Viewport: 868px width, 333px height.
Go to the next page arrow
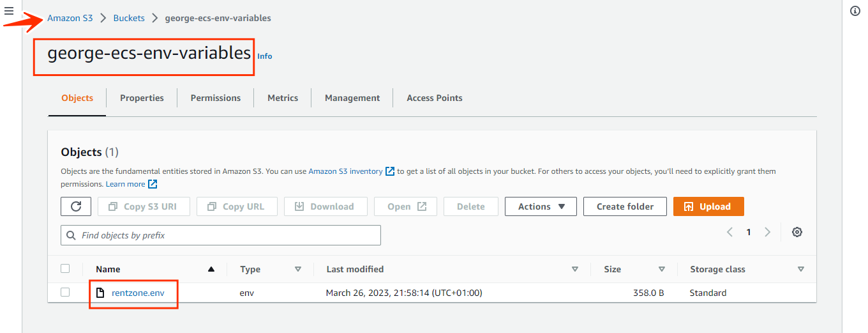[x=768, y=232]
